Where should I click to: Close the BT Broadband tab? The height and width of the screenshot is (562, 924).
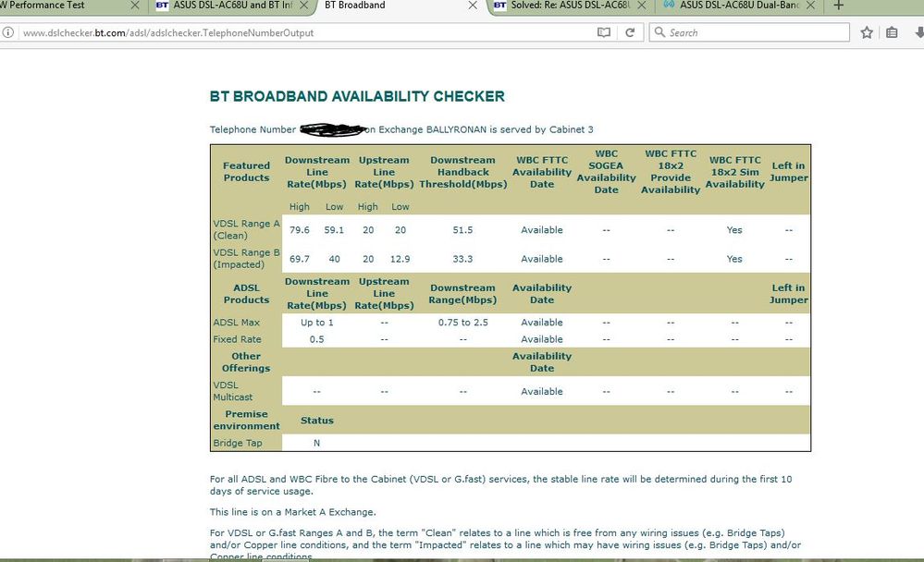point(473,6)
